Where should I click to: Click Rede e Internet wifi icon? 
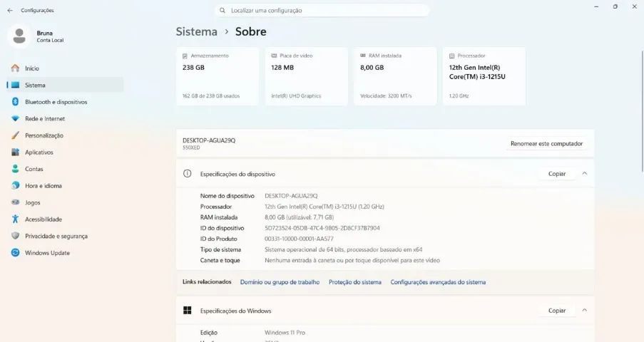pyautogui.click(x=15, y=119)
